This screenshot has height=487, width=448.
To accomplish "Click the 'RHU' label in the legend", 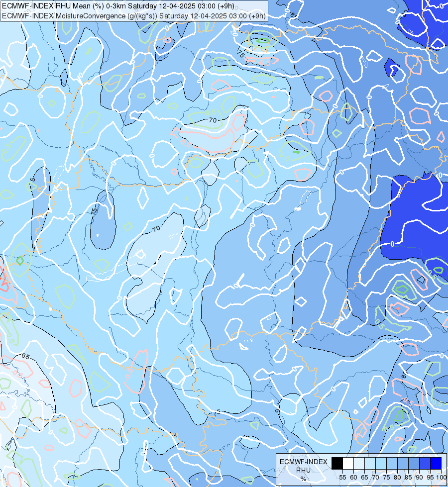I will 303,470.
